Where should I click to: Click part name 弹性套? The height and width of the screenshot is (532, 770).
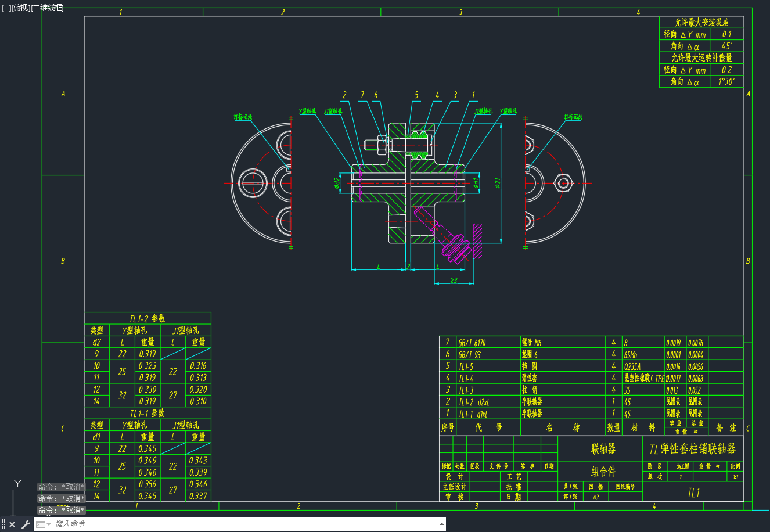[530, 378]
